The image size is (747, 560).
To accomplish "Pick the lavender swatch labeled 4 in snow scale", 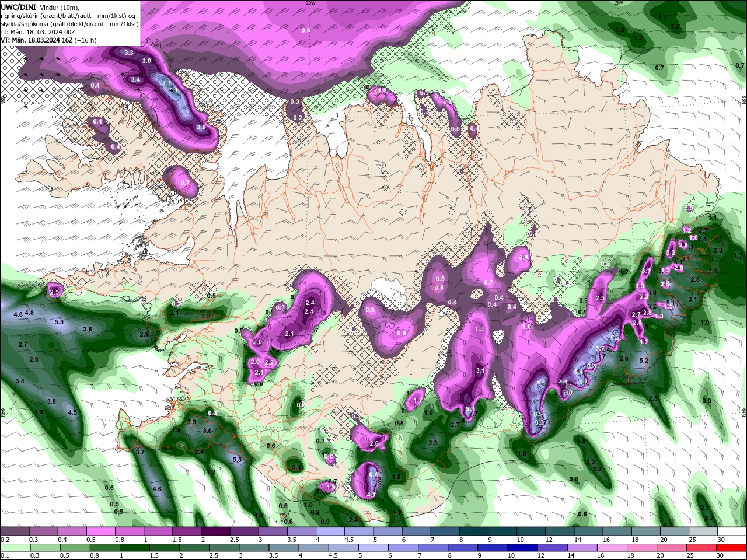I will coord(330,531).
